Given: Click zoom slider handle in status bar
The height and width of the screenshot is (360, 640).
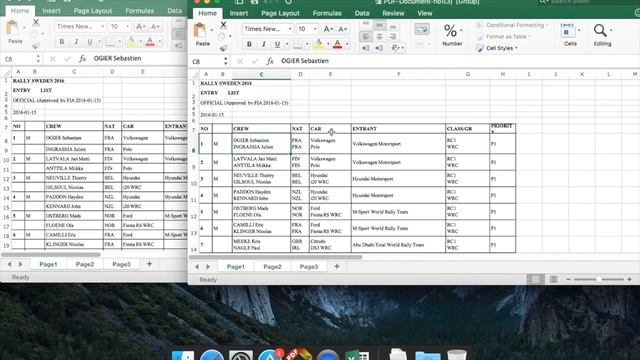Looking at the screenshot, I should tap(598, 280).
